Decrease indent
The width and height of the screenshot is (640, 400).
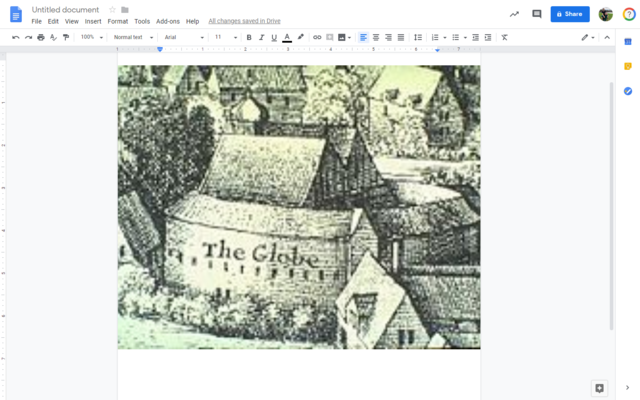(475, 37)
